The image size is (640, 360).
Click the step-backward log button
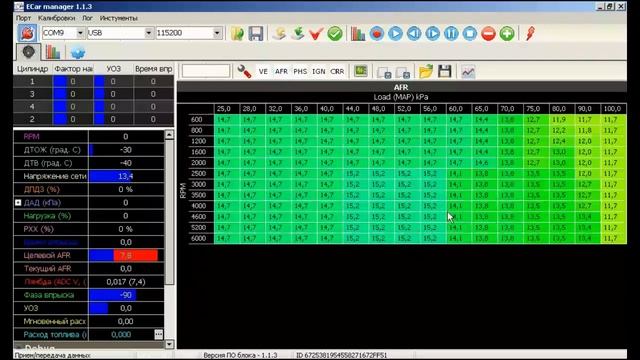point(414,33)
